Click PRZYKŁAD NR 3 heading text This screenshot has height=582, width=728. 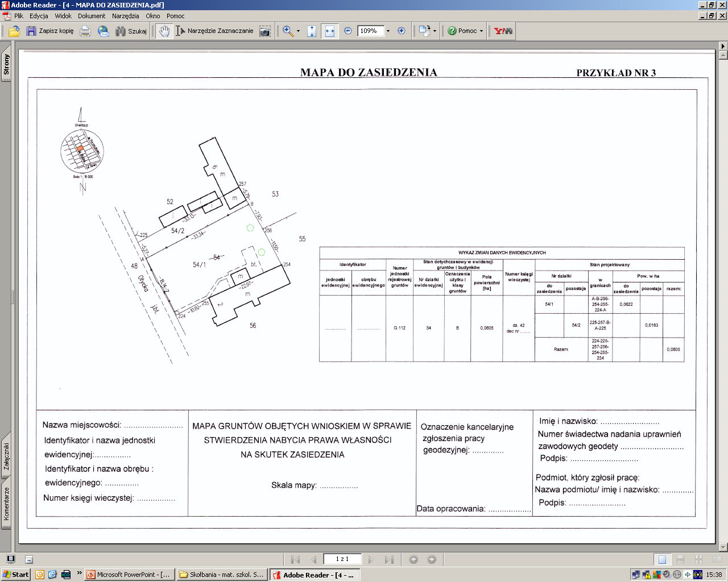coord(616,73)
